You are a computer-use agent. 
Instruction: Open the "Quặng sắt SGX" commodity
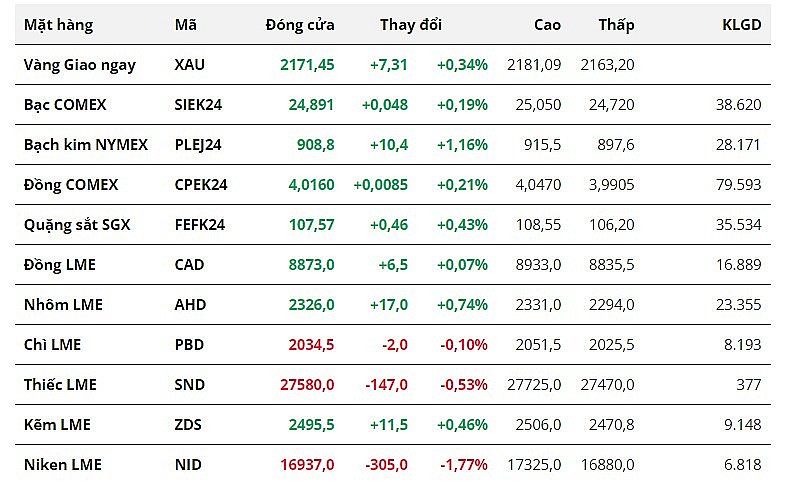click(77, 225)
